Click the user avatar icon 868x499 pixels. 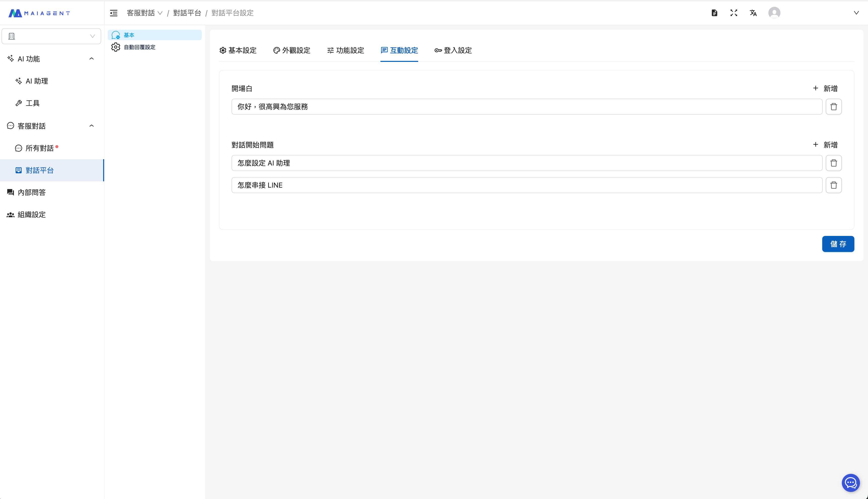tap(774, 13)
